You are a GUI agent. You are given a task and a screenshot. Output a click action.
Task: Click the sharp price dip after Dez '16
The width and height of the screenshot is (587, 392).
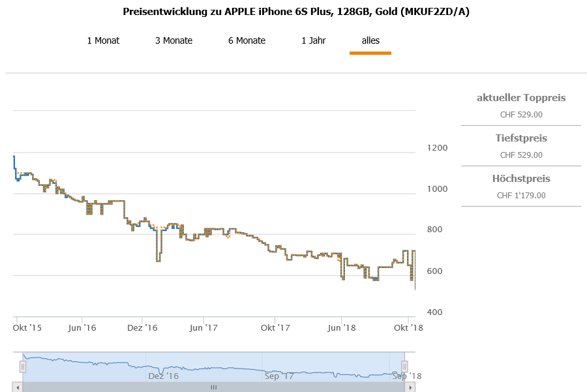coord(158,260)
